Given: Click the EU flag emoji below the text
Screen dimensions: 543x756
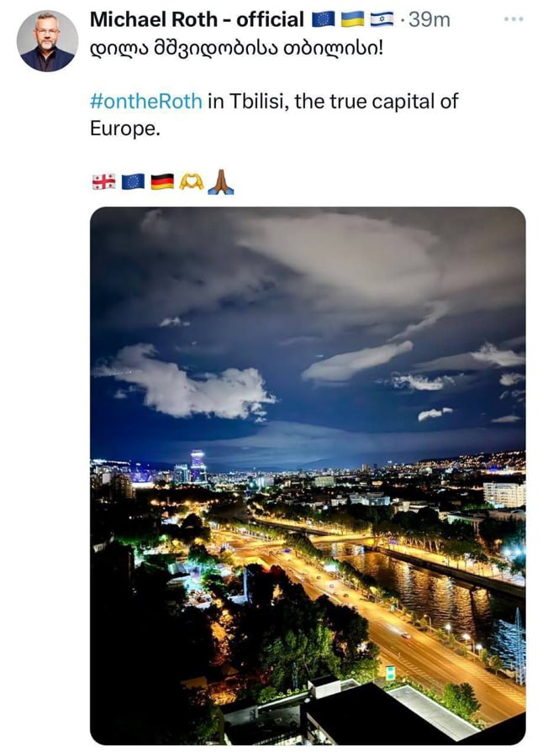Looking at the screenshot, I should (x=133, y=181).
